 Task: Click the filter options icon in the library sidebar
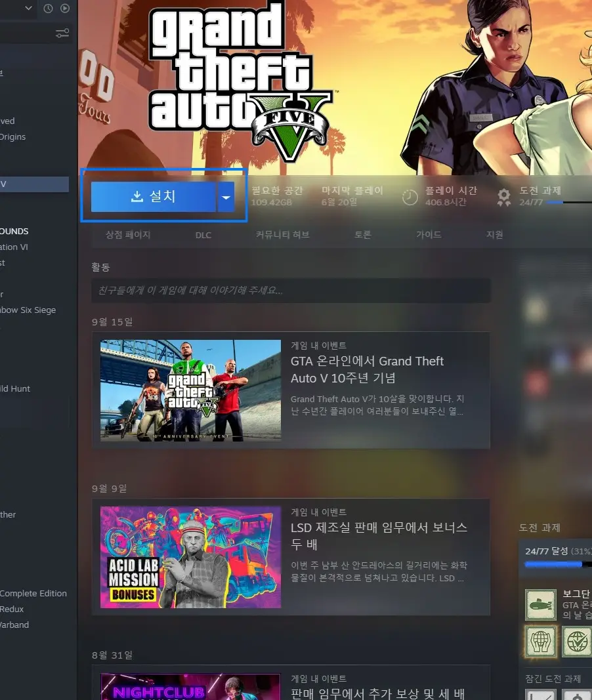pos(62,33)
